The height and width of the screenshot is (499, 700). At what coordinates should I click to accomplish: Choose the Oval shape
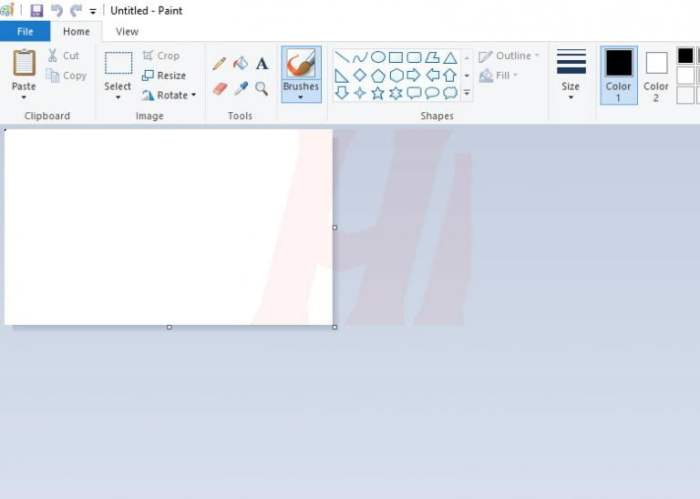click(378, 57)
